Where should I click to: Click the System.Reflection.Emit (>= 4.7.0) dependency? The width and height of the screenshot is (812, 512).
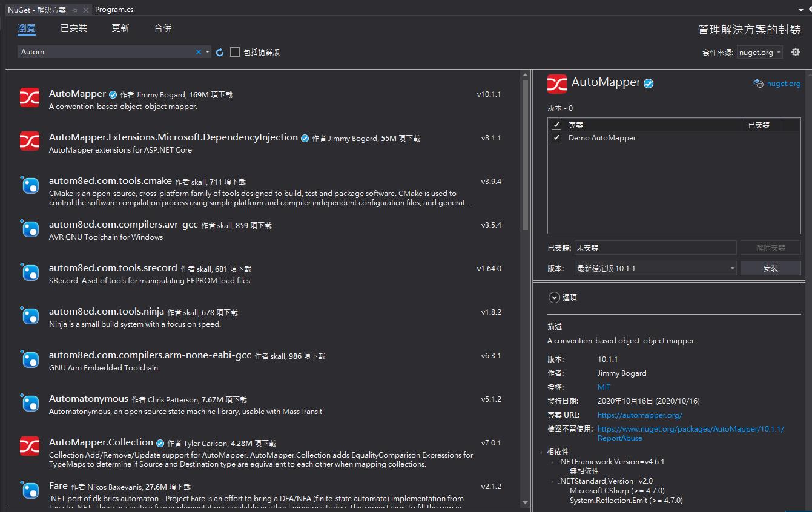pyautogui.click(x=626, y=501)
